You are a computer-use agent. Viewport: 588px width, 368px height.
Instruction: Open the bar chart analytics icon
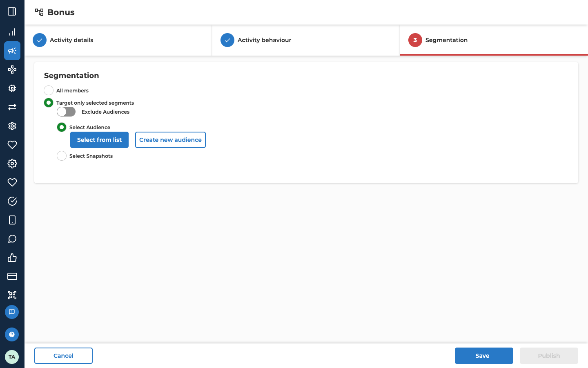[x=12, y=32]
